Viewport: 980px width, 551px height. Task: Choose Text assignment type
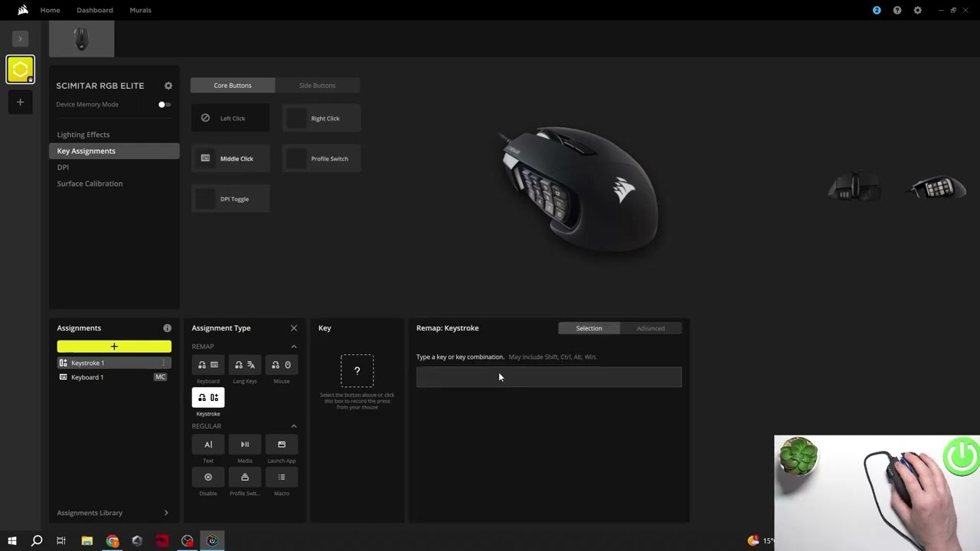[x=208, y=445]
